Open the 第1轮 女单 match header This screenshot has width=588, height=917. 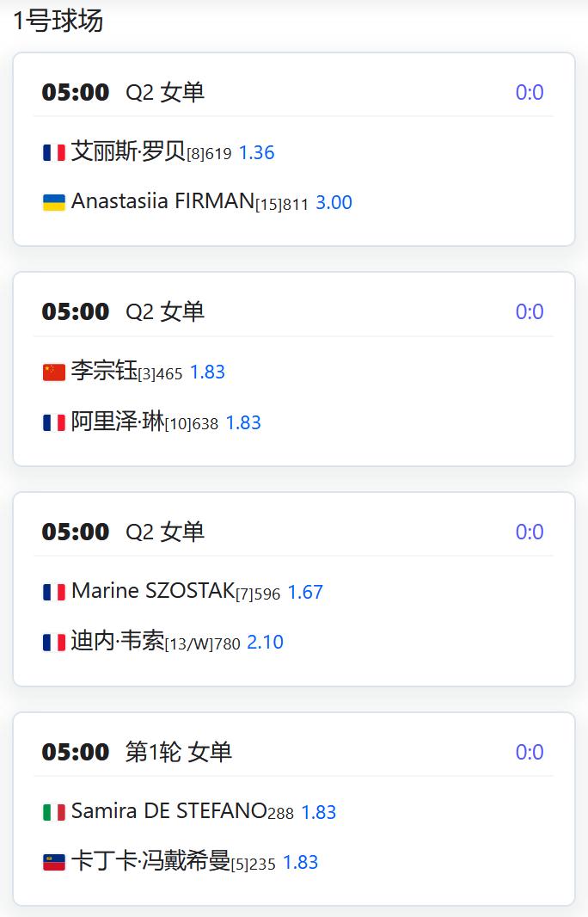click(x=178, y=752)
